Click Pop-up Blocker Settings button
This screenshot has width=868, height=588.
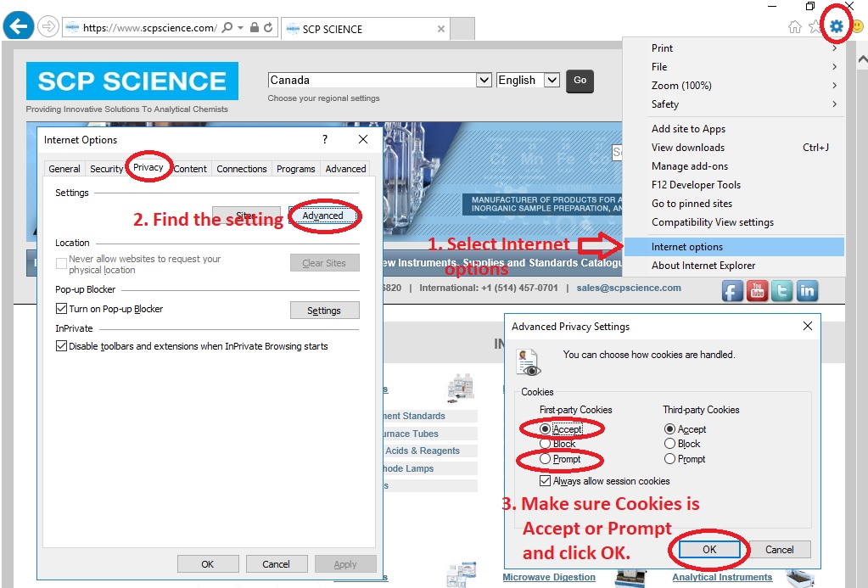[x=324, y=311]
